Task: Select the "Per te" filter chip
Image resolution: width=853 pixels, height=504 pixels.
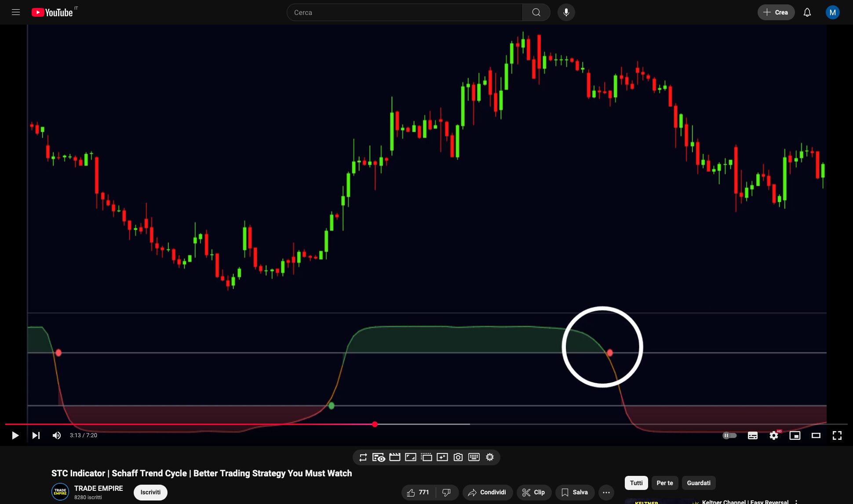Action: 664,483
